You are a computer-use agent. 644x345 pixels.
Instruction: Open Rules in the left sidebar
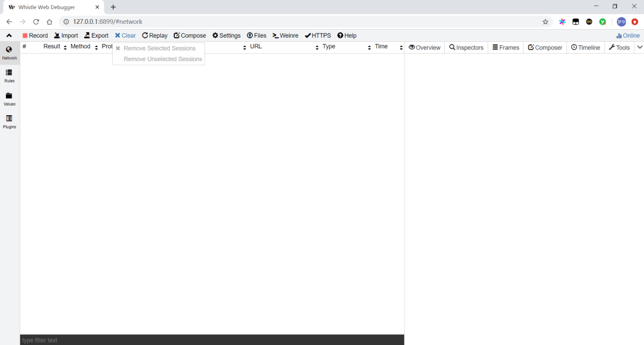(10, 76)
